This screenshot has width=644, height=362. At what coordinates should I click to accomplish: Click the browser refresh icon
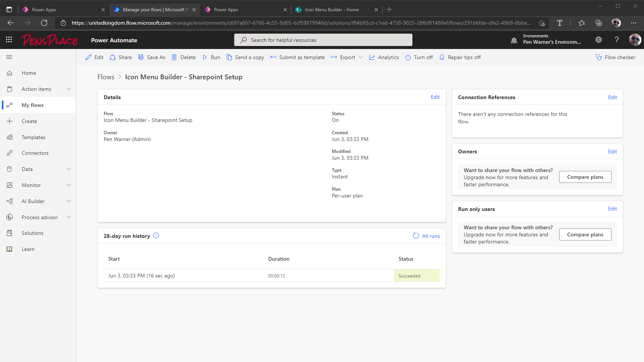click(x=44, y=23)
